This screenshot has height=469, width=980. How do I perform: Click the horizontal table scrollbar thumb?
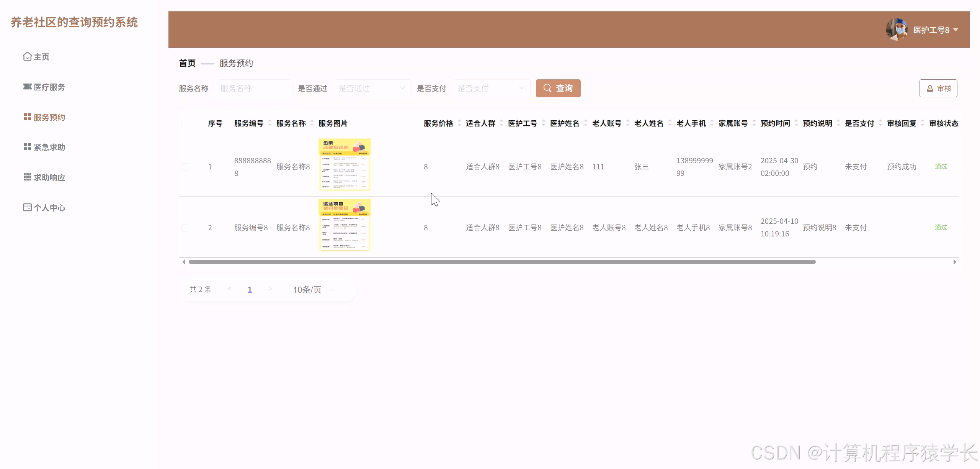(501, 262)
